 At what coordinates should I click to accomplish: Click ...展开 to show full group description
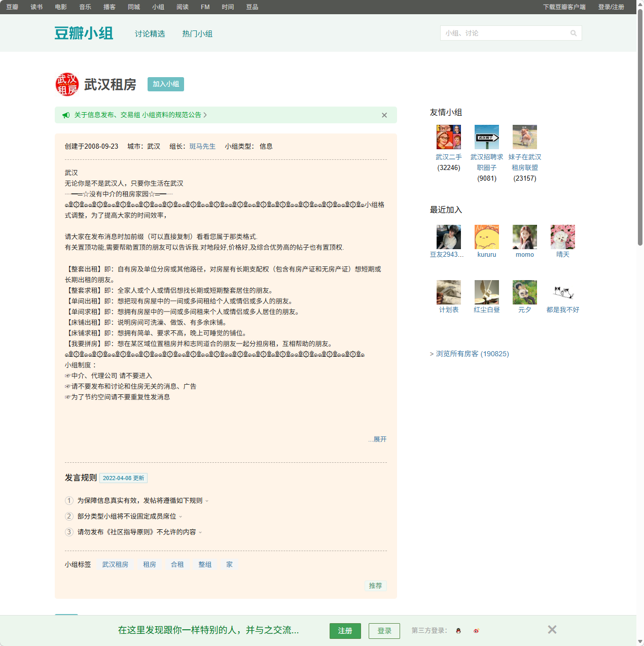377,439
